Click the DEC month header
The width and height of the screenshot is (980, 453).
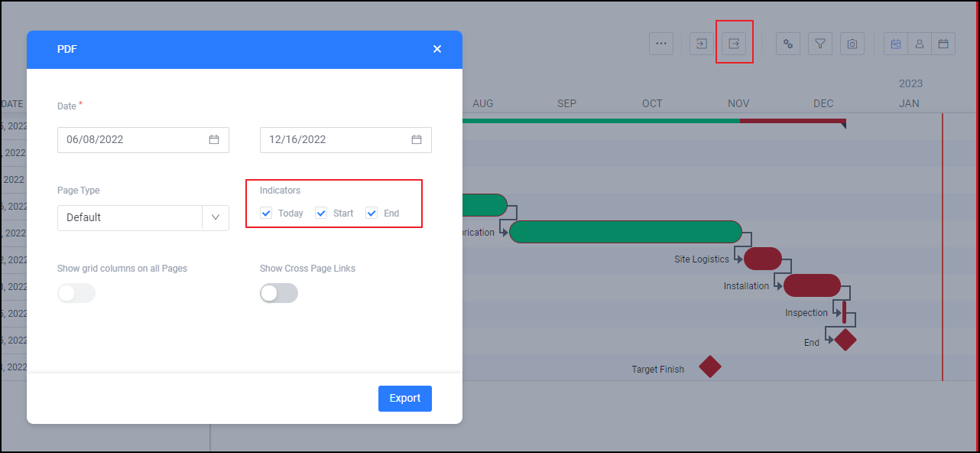point(823,103)
